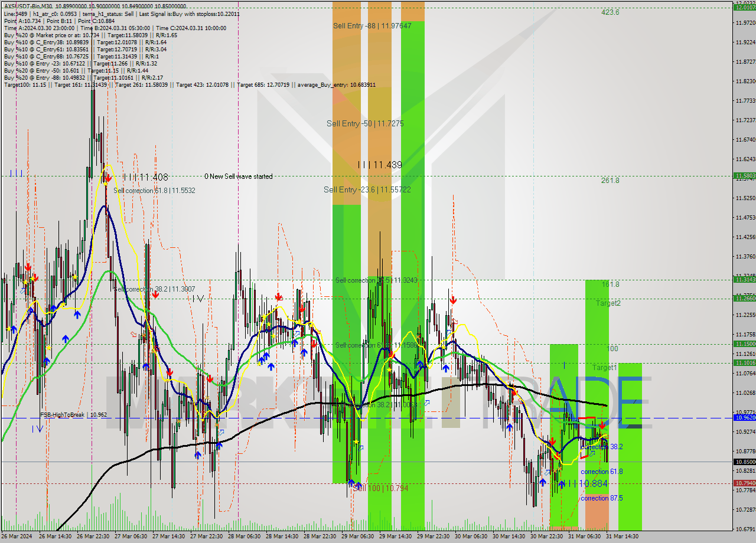Click the 'Buy %20 @ Entry -88: 10.49832' line
Viewport: 756px width, 543px height.
83,77
